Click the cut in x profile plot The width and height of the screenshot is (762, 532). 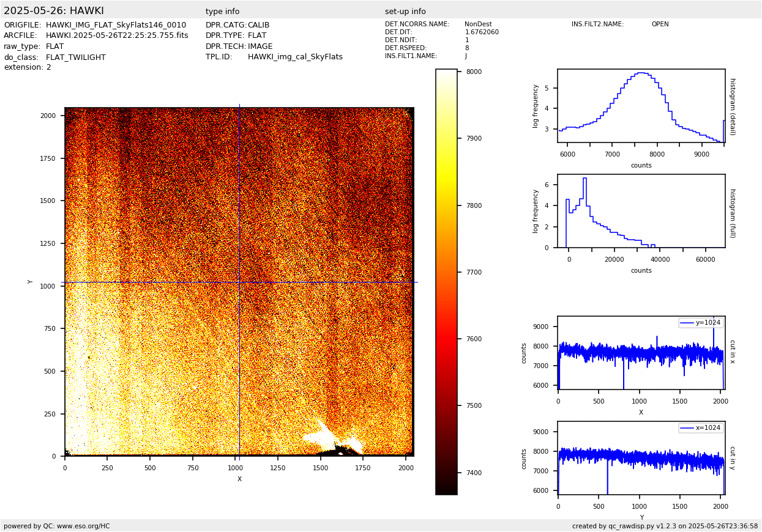641,353
